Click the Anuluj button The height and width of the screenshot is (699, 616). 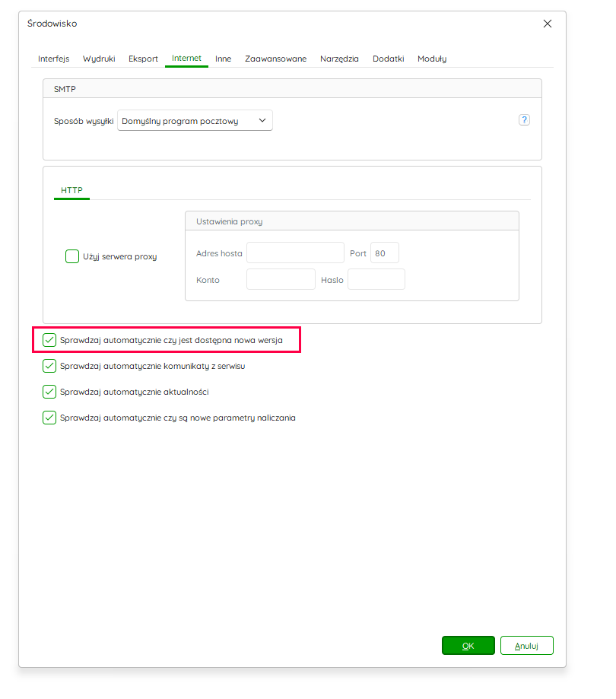526,645
